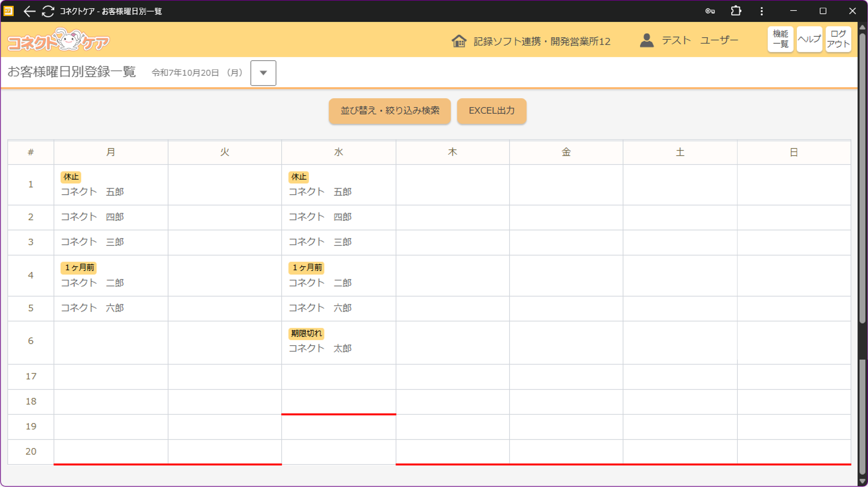Click the page reload icon
Viewport: 868px width, 488px height.
[x=48, y=11]
